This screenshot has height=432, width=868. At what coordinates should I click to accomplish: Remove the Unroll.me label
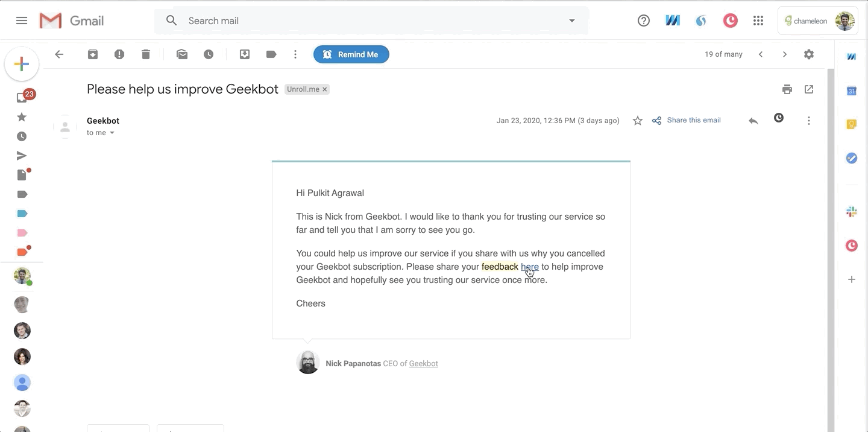point(324,89)
